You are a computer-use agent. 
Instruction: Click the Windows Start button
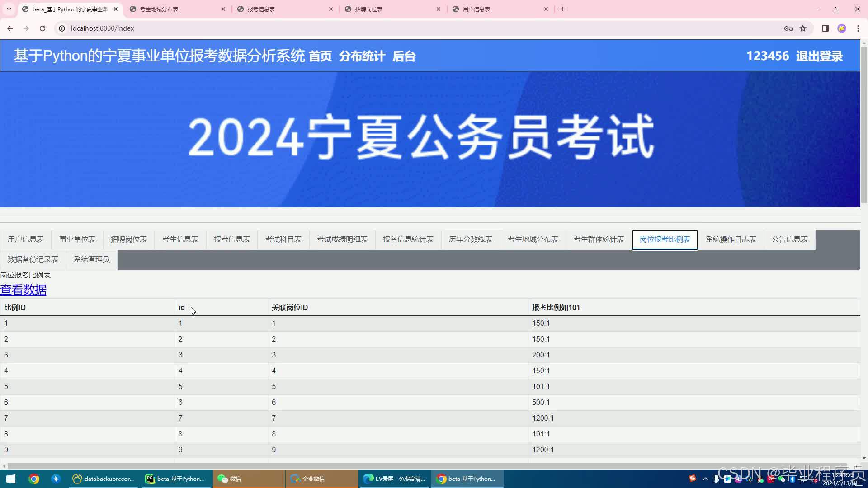(x=11, y=479)
